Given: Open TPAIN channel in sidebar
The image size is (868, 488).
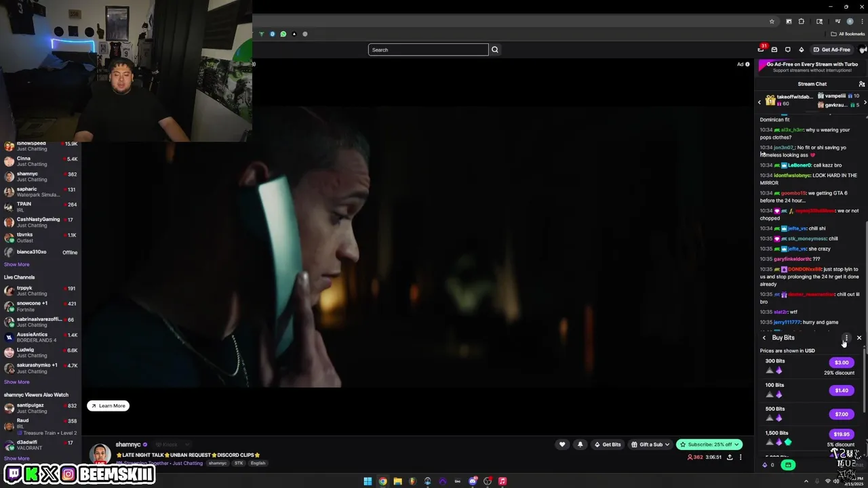Looking at the screenshot, I should [x=41, y=207].
